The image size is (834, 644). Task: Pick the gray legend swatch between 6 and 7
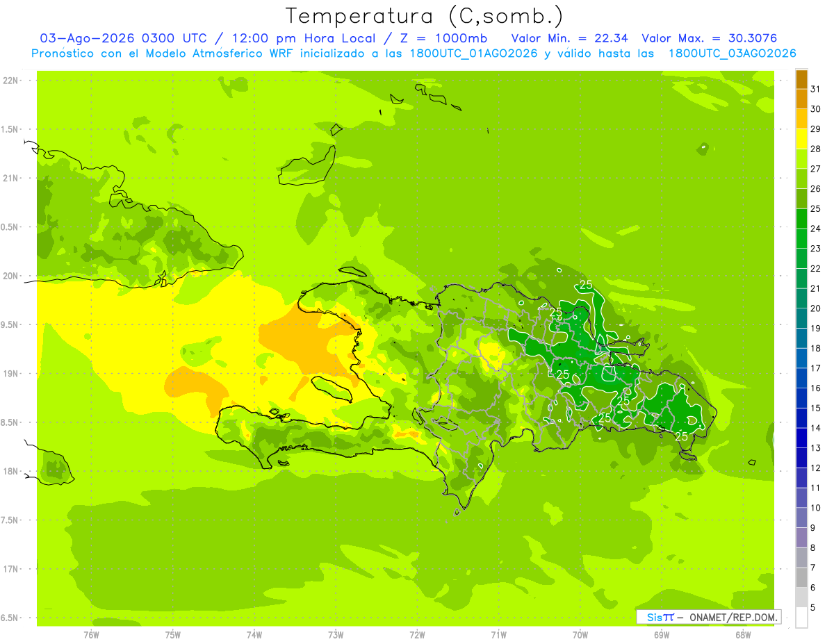tap(801, 577)
